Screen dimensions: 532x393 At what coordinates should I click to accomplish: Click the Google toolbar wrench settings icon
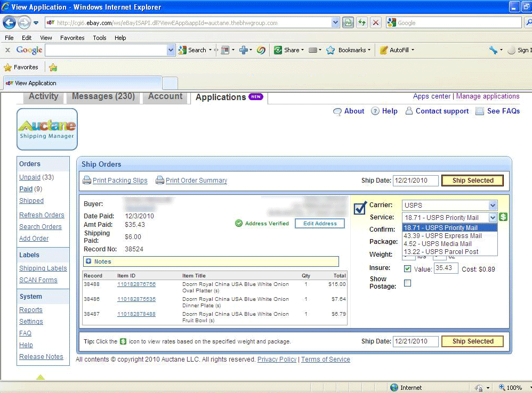tap(493, 50)
